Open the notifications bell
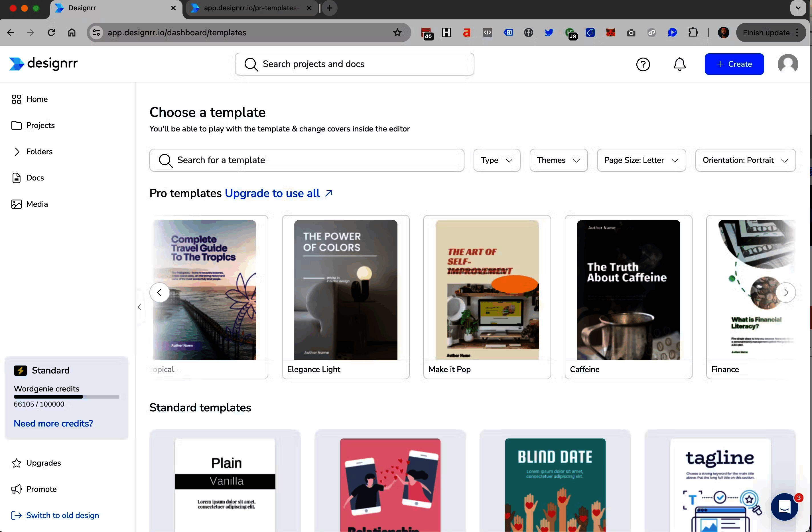This screenshot has width=812, height=532. [x=679, y=64]
